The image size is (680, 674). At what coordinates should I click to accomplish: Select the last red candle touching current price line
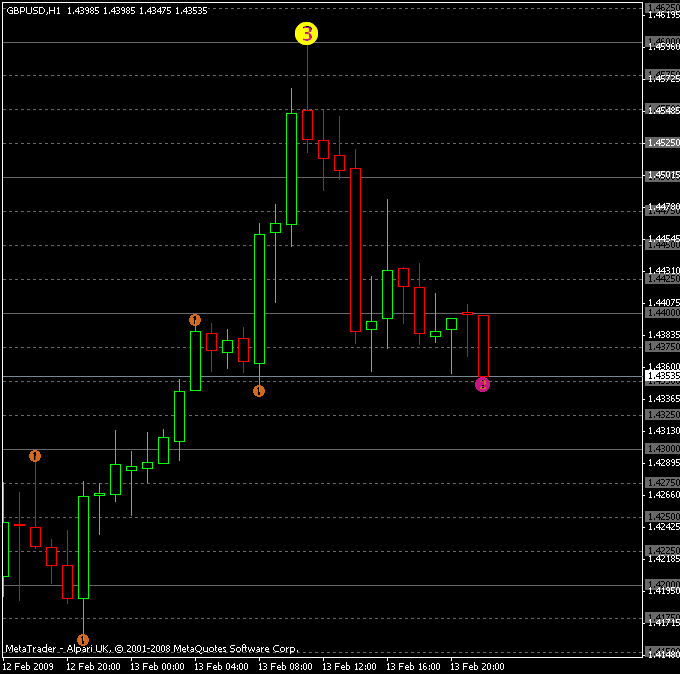pyautogui.click(x=483, y=346)
